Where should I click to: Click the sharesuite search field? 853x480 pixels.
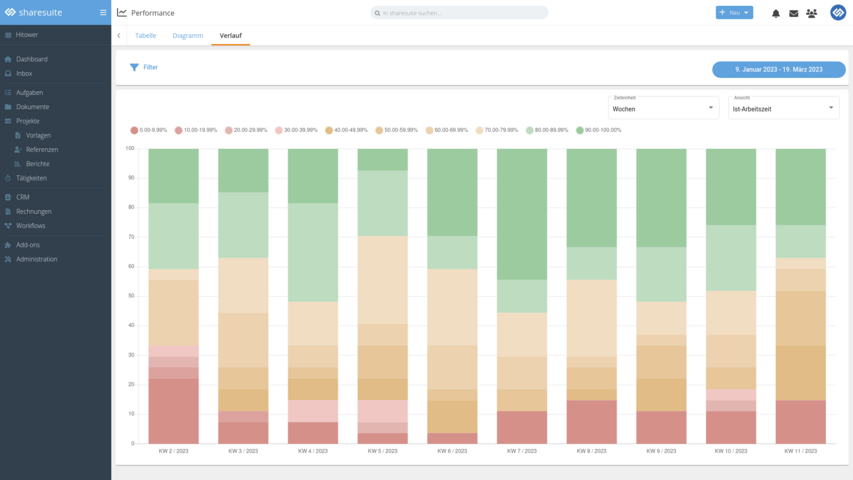point(460,13)
